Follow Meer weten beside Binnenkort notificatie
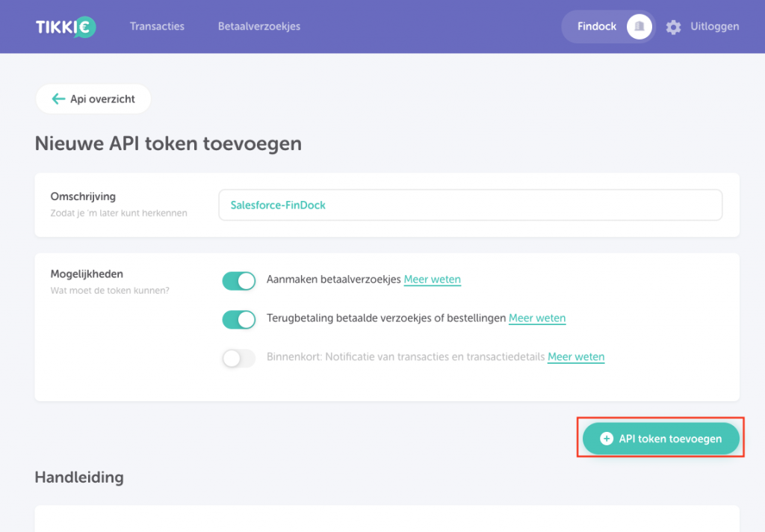The width and height of the screenshot is (765, 532). click(x=576, y=356)
